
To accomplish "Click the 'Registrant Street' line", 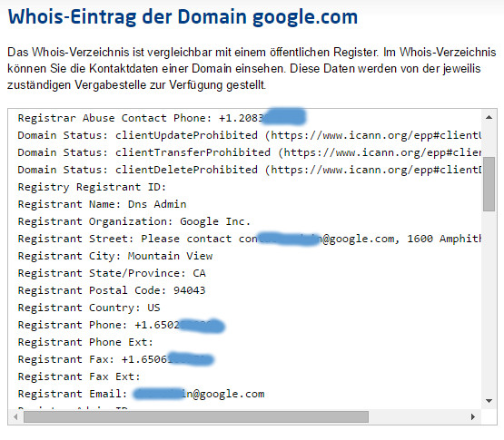I will 249,239.
